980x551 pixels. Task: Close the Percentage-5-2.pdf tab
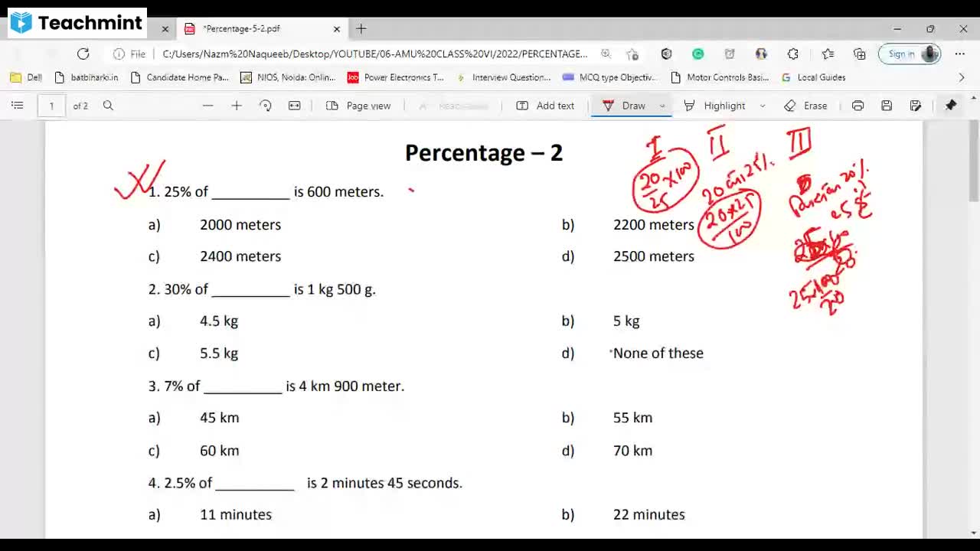[x=337, y=29]
